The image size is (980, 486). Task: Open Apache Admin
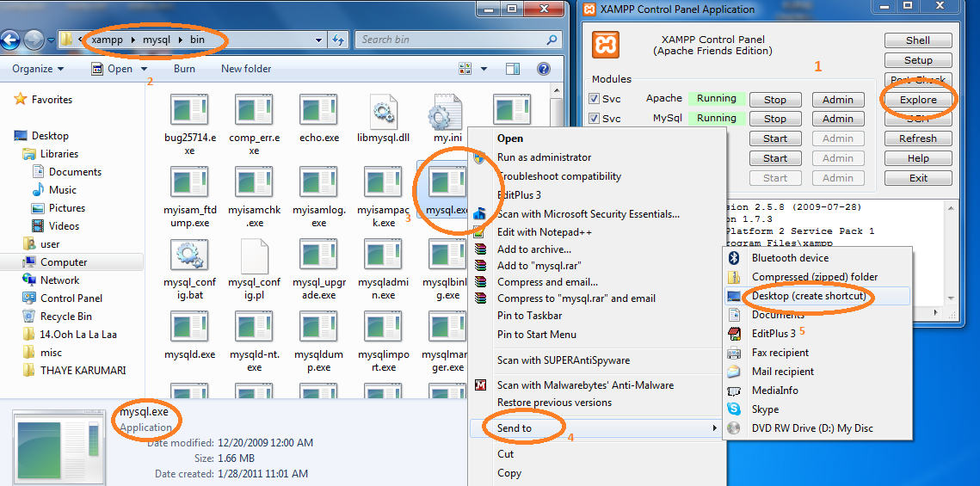[838, 99]
